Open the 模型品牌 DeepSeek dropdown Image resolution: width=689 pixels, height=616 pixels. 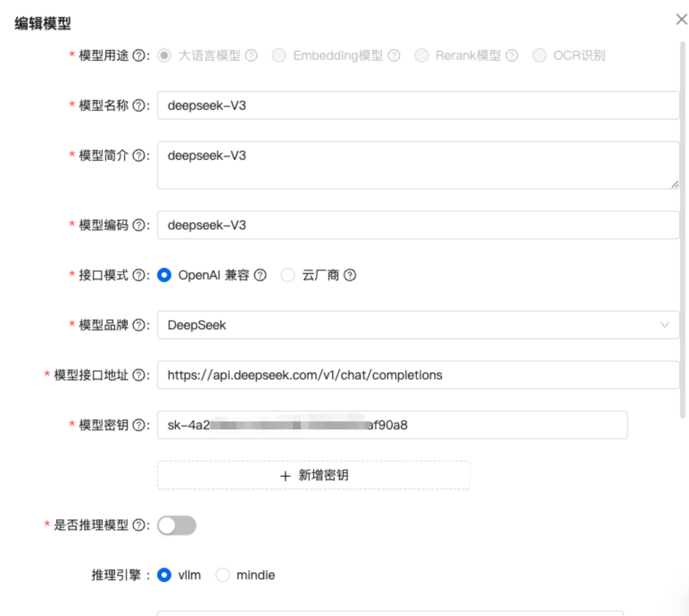(x=418, y=325)
